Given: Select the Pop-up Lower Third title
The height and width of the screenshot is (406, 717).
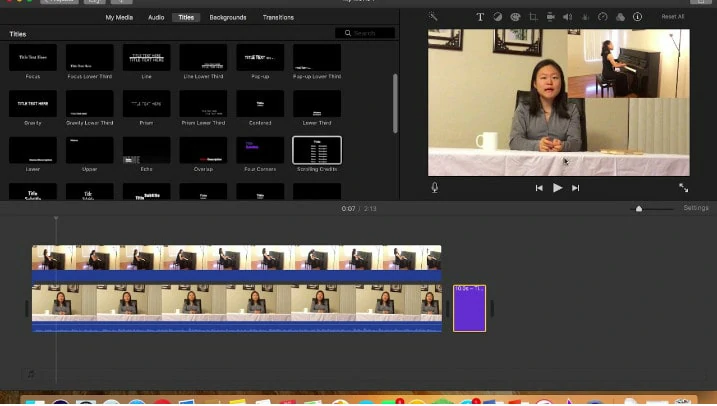Looking at the screenshot, I should point(317,57).
